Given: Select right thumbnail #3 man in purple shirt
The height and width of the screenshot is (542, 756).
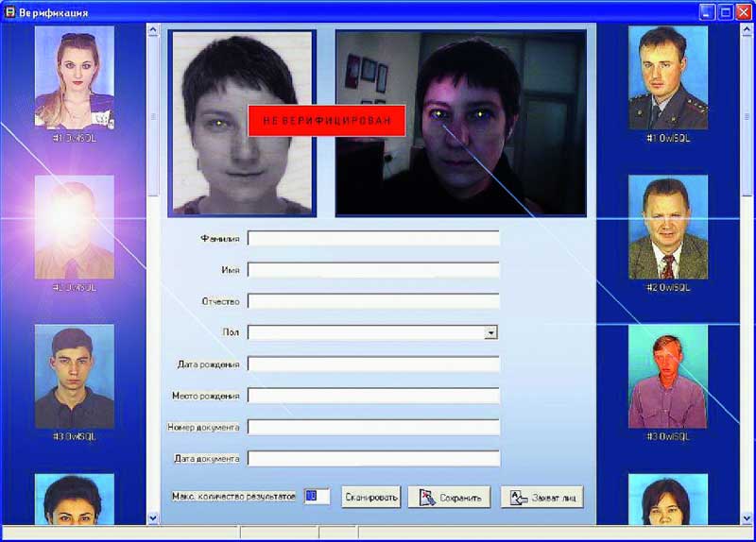Looking at the screenshot, I should (x=668, y=376).
